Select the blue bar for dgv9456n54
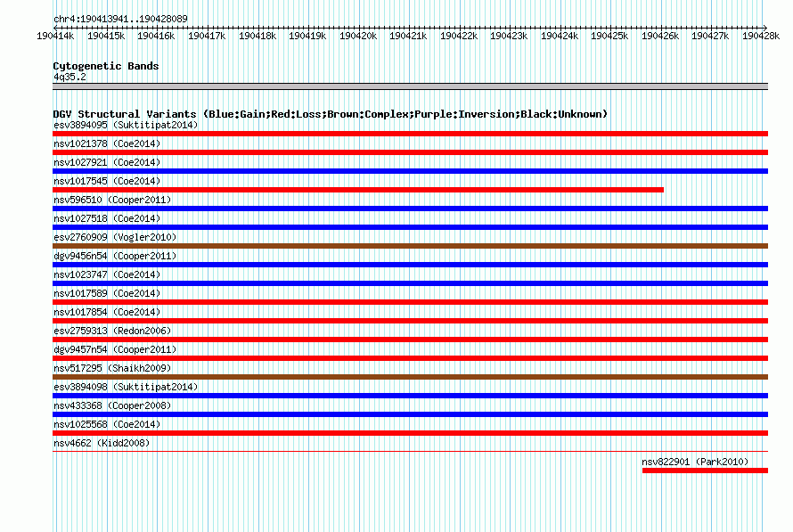 [410, 265]
